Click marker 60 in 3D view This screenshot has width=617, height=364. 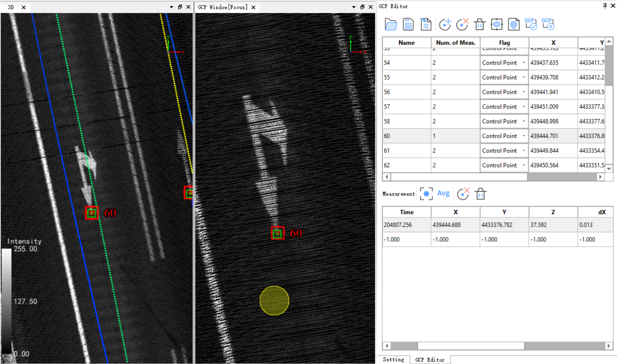[92, 213]
